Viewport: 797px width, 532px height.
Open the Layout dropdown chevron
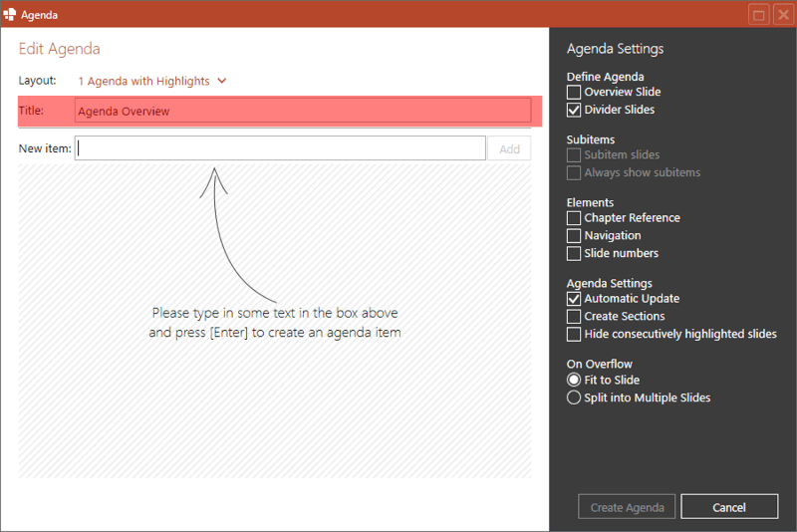click(x=221, y=81)
